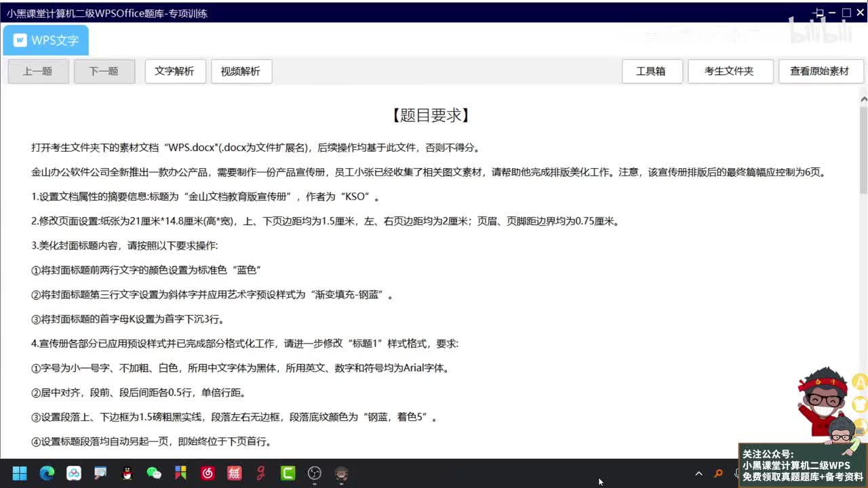The width and height of the screenshot is (868, 488).
Task: Open the OBS Studio taskbar icon
Action: pyautogui.click(x=315, y=473)
